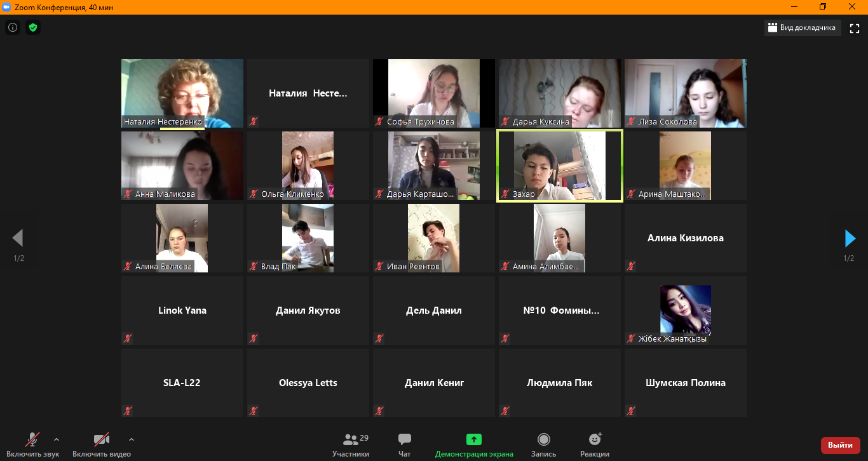This screenshot has height=461, width=868.
Task: Click muted mic icon on Людмила Пяк tile
Action: tap(506, 411)
